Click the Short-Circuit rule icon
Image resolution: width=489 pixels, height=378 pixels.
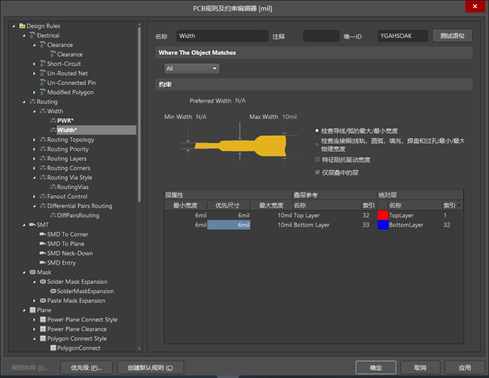[43, 63]
